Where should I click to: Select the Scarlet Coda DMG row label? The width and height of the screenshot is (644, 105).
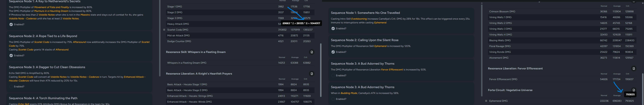click(x=178, y=30)
